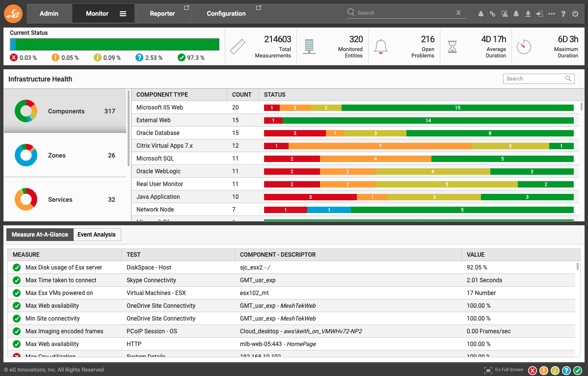Click the red critical icon next to 0.03 %

pyautogui.click(x=14, y=57)
